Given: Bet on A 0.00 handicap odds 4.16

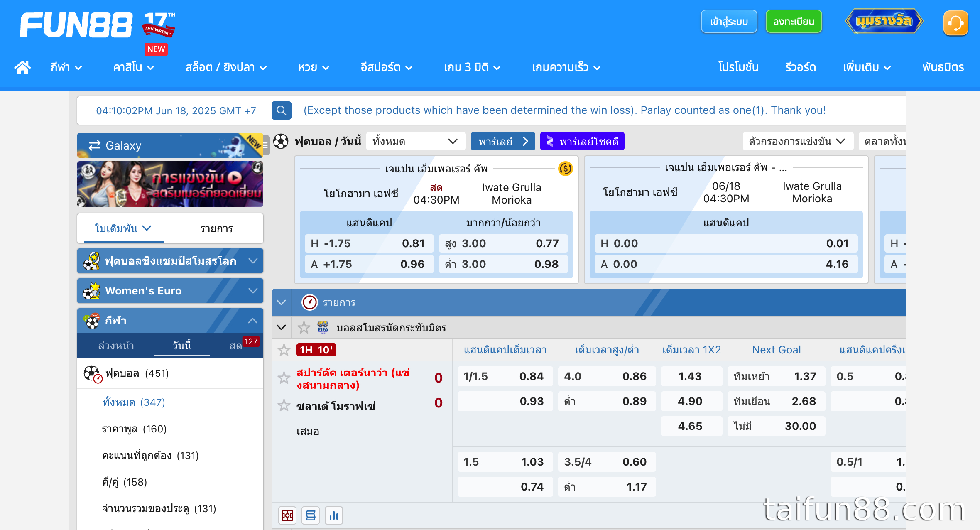Looking at the screenshot, I should pyautogui.click(x=726, y=264).
